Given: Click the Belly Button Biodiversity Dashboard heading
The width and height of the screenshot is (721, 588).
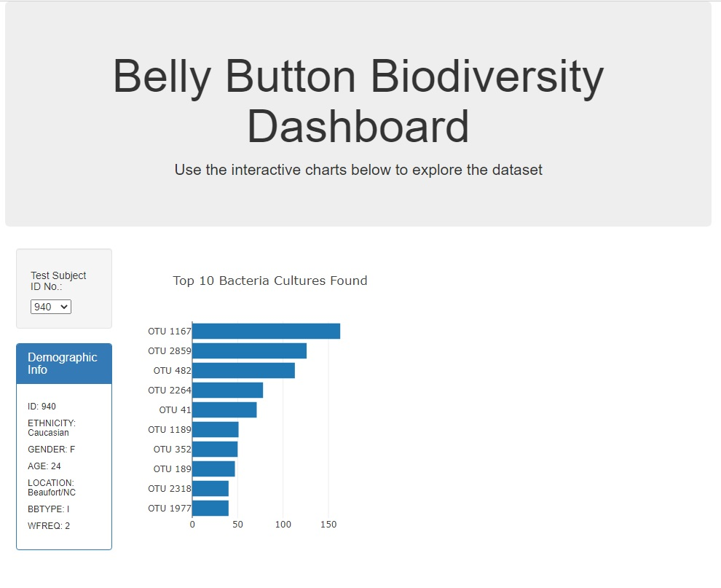Looking at the screenshot, I should coord(357,101).
